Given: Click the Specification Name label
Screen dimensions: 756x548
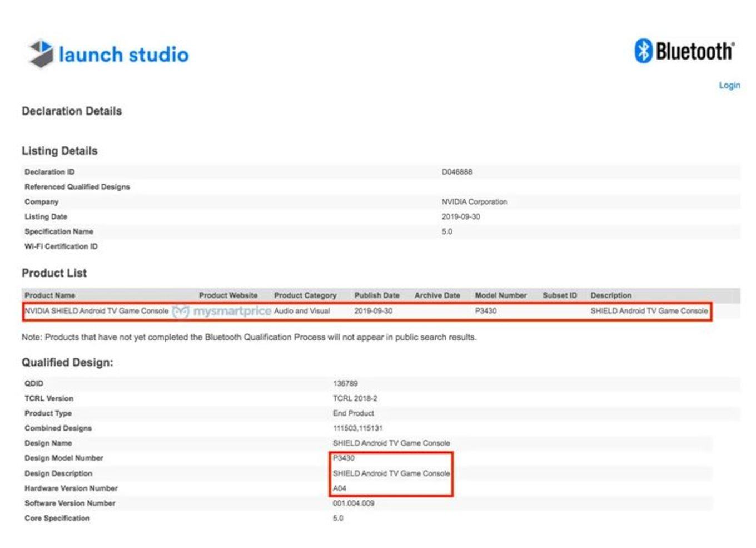Looking at the screenshot, I should 59,231.
